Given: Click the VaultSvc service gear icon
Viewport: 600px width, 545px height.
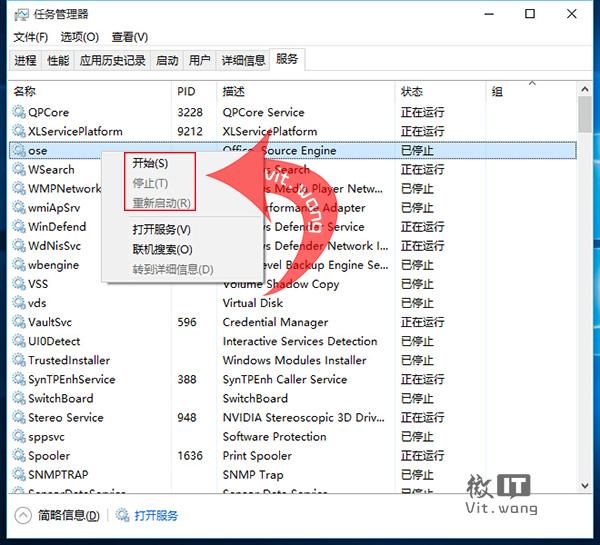Looking at the screenshot, I should click(19, 322).
